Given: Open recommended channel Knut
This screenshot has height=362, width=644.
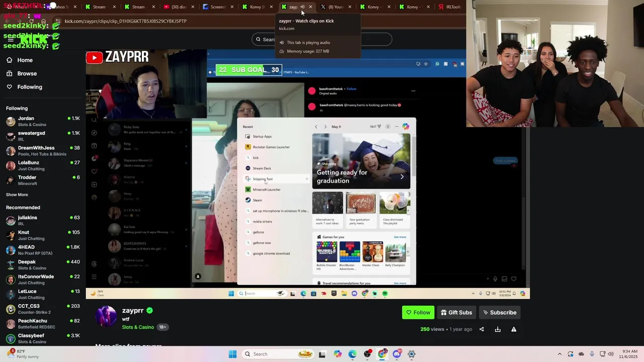Looking at the screenshot, I should [43, 235].
